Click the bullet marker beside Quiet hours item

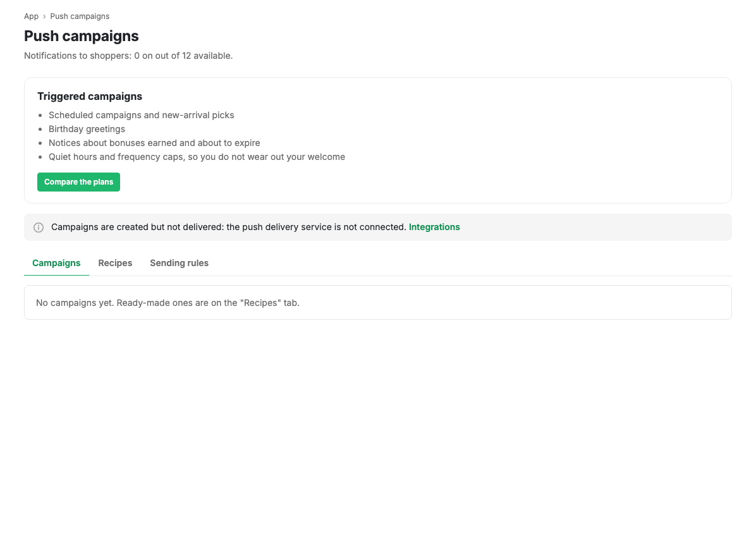tap(40, 157)
